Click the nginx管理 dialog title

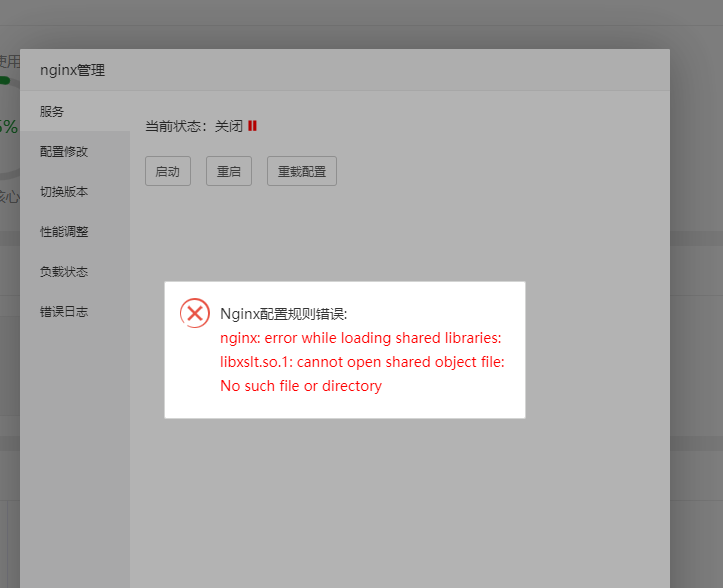tap(72, 70)
